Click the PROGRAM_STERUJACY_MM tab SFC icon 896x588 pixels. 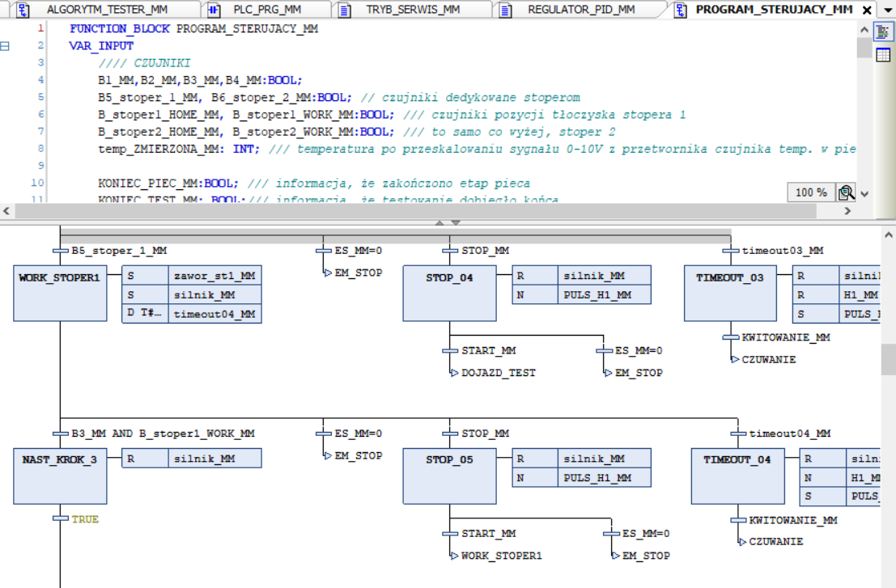pyautogui.click(x=681, y=10)
